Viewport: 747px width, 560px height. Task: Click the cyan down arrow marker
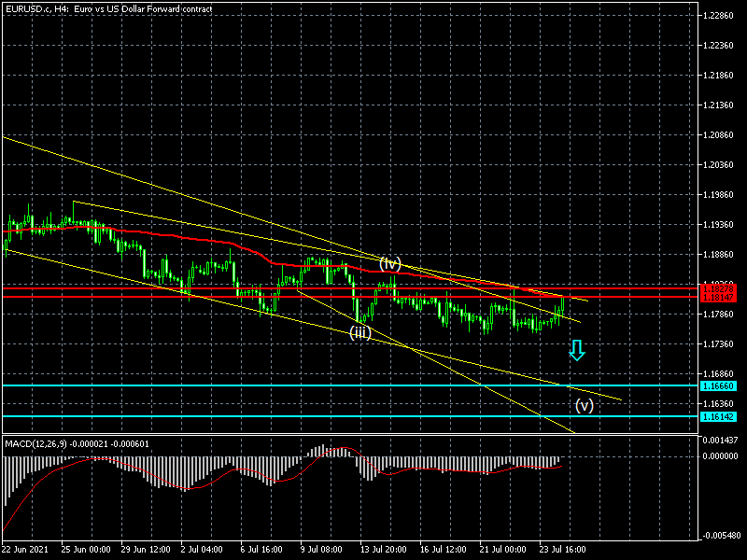tap(576, 351)
